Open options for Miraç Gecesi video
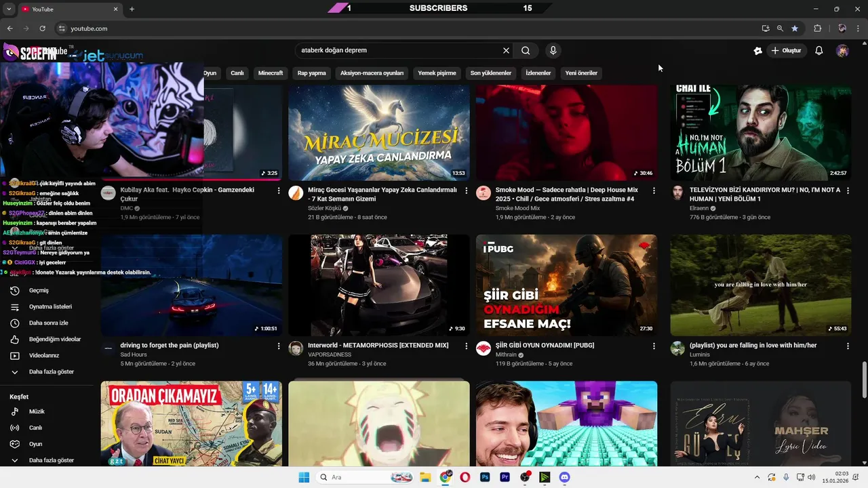This screenshot has height=488, width=868. coord(466,191)
